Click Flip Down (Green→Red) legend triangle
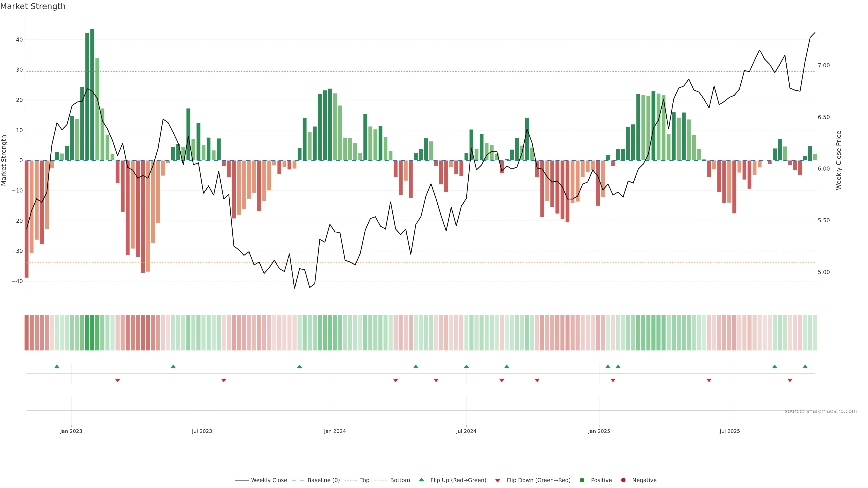 click(x=498, y=481)
